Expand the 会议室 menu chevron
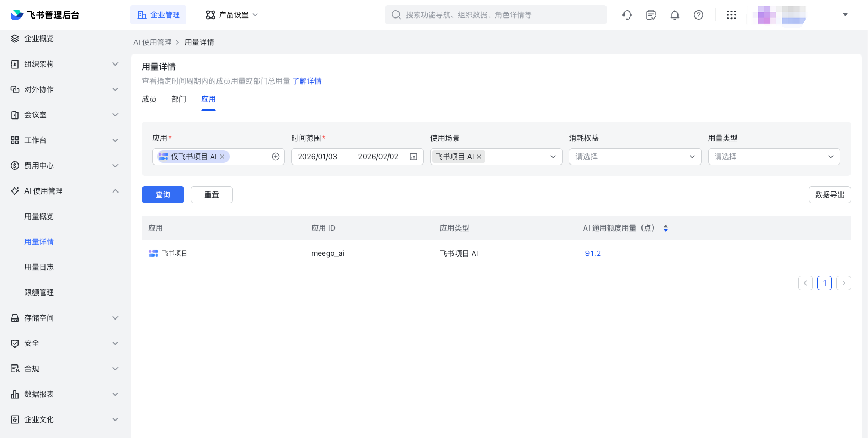 coord(115,115)
